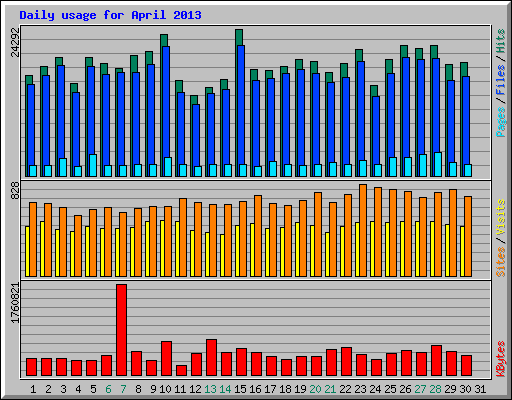Click the blue files bar for day 10

pyautogui.click(x=166, y=102)
